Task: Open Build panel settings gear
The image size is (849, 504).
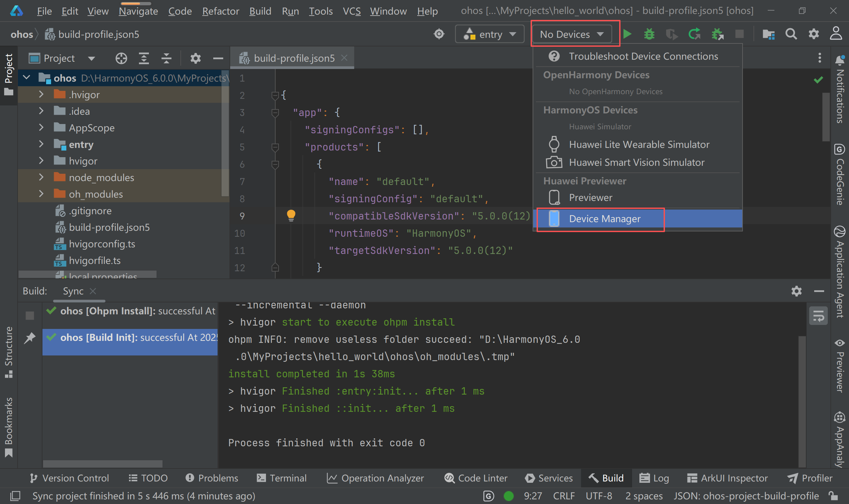Action: [796, 291]
